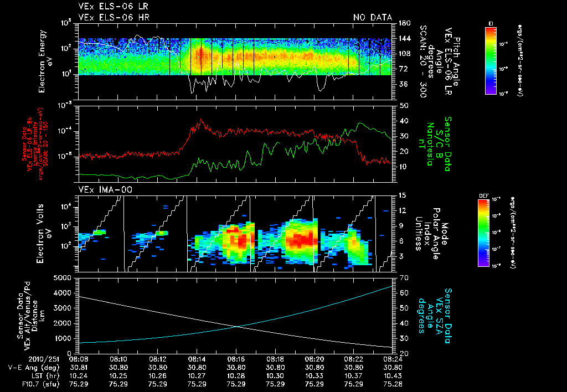
Task: Click the 'Electron Energy eV' axis label
Action: pos(45,61)
